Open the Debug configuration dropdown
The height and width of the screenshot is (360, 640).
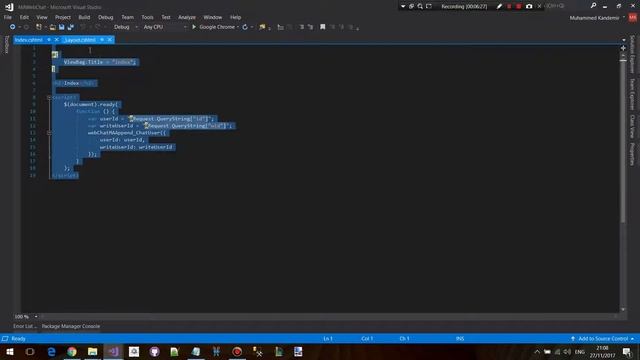[x=125, y=27]
